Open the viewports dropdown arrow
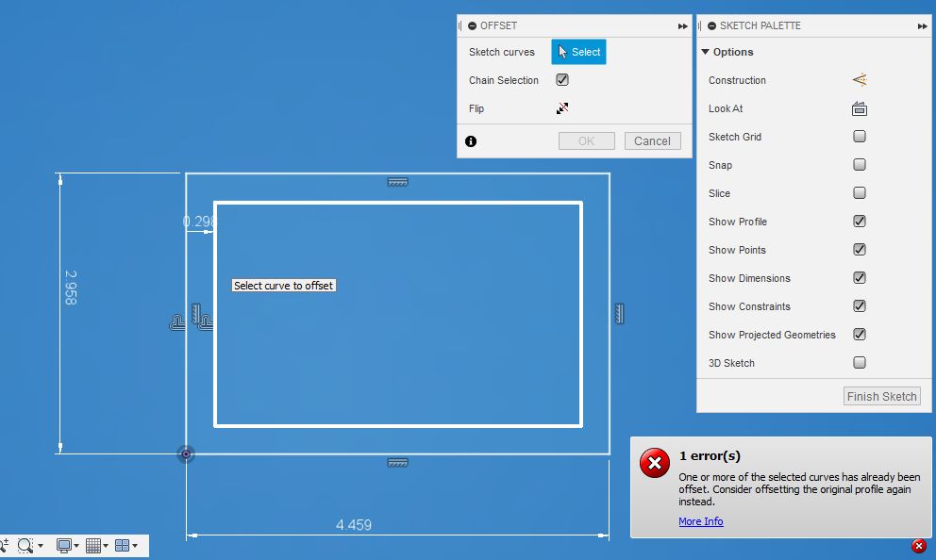The height and width of the screenshot is (560, 936). (135, 545)
